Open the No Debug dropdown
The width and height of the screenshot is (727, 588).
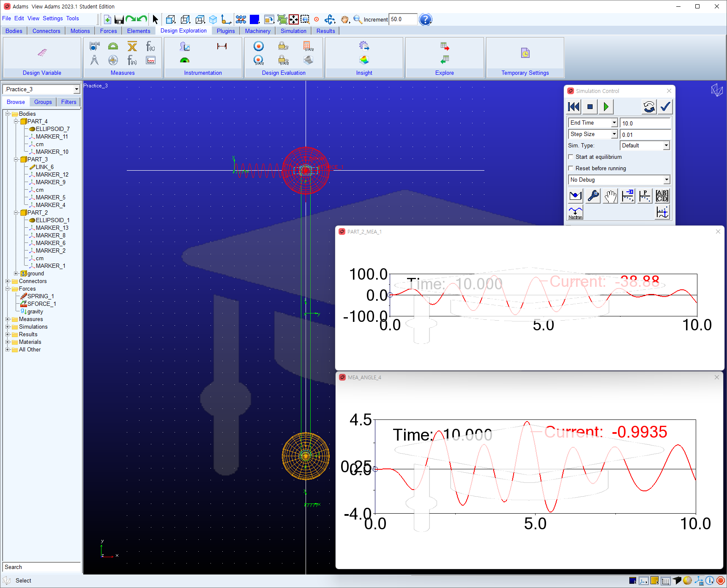[x=619, y=180]
